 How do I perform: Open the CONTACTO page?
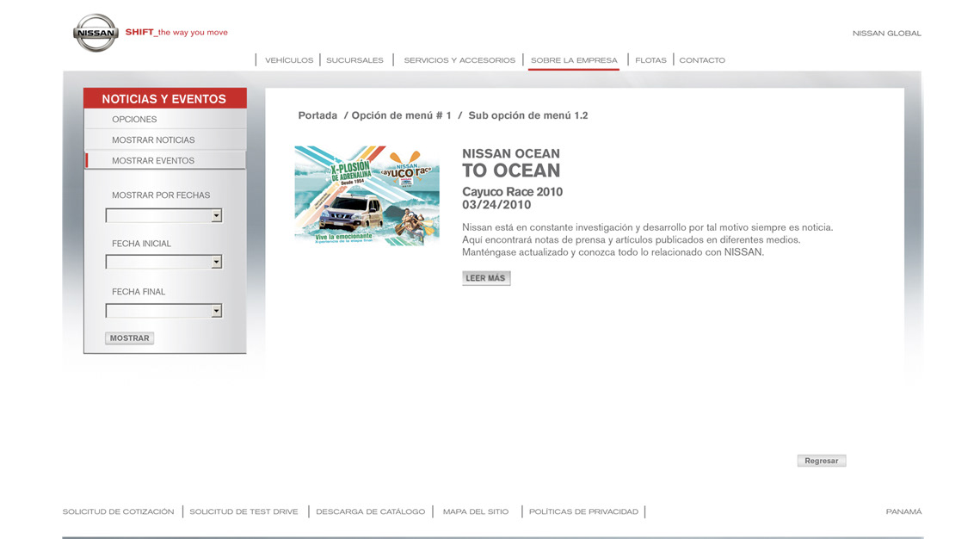tap(702, 60)
